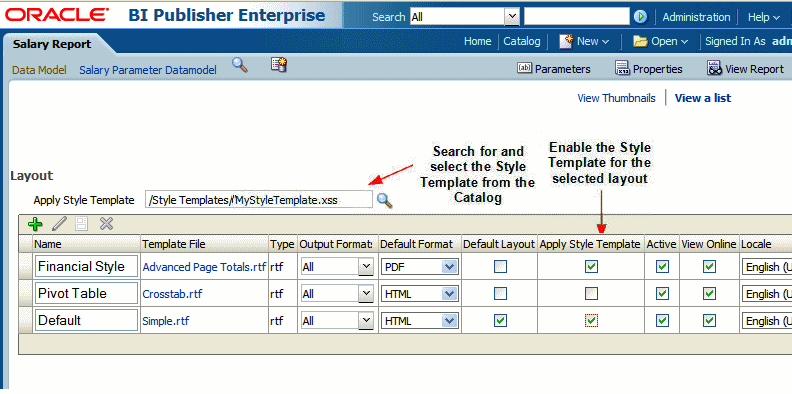Select the Salary Report tab
The image size is (792, 394).
click(x=52, y=44)
